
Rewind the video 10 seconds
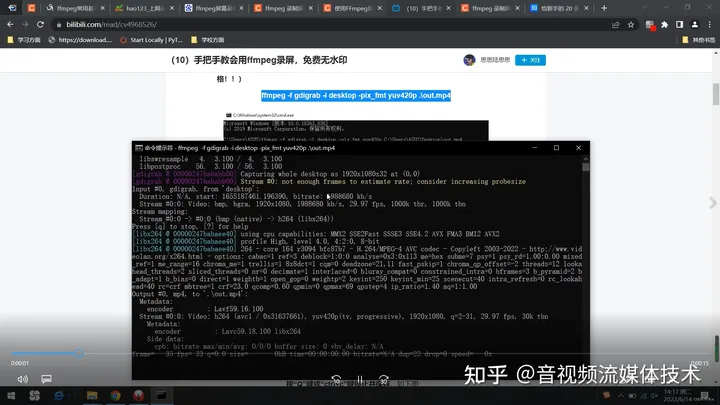[x=336, y=380]
